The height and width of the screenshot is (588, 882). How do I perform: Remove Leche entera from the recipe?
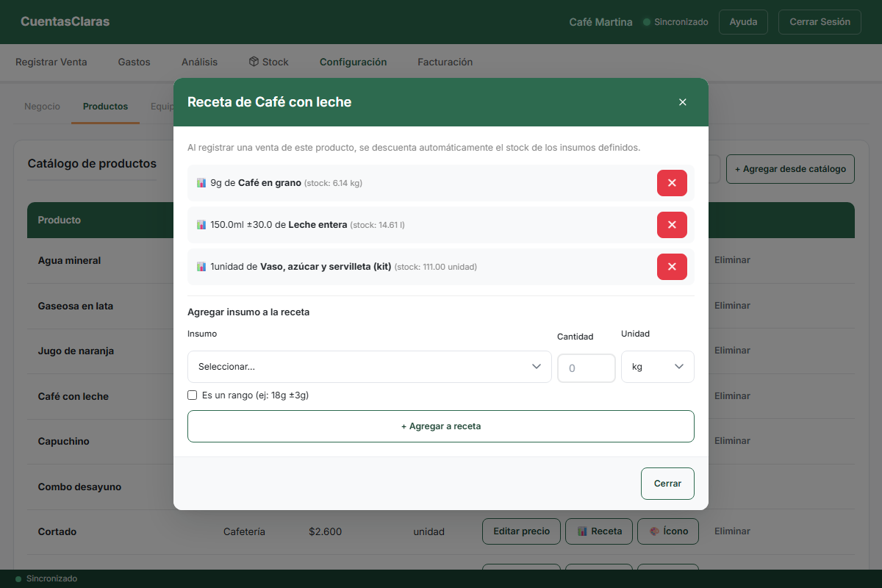point(672,225)
